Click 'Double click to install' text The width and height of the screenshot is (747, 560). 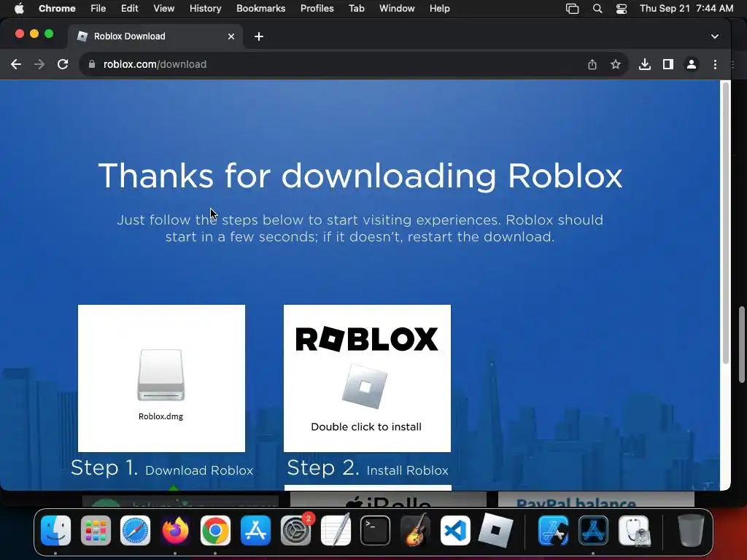(366, 427)
